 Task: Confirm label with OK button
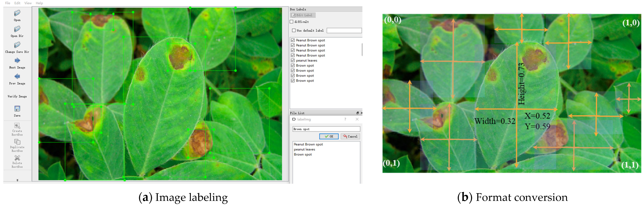(x=329, y=136)
